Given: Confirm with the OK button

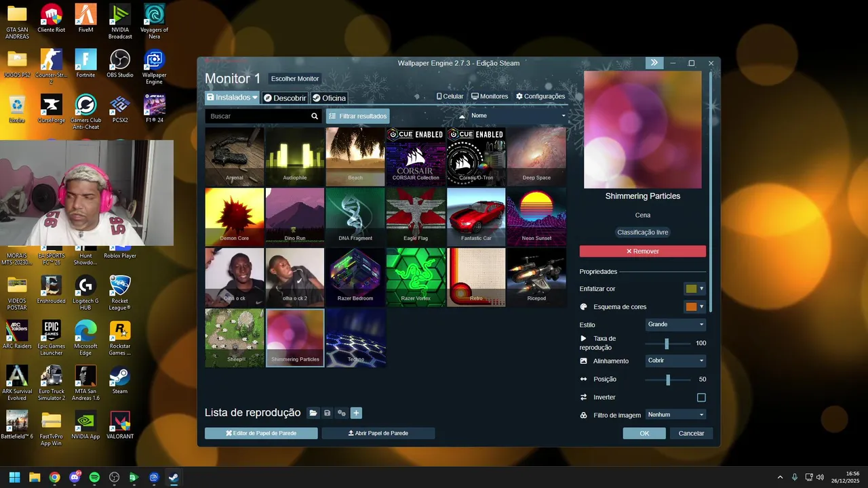Looking at the screenshot, I should (644, 433).
